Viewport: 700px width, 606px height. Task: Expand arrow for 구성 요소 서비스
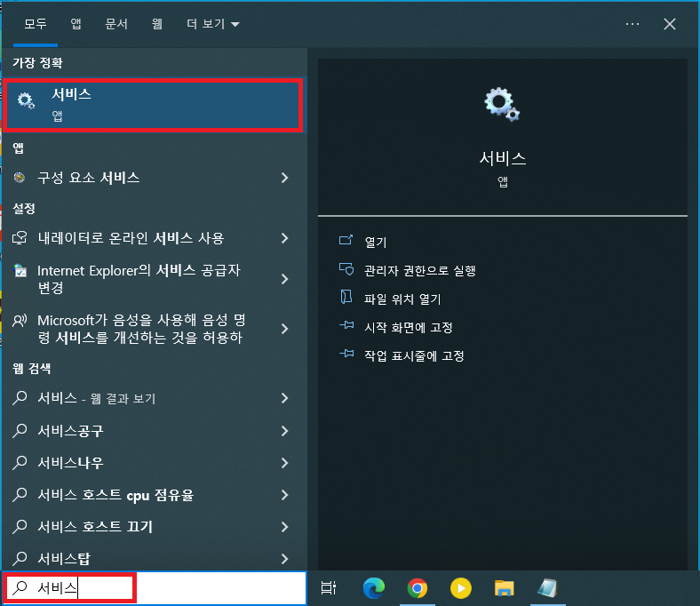coord(285,178)
